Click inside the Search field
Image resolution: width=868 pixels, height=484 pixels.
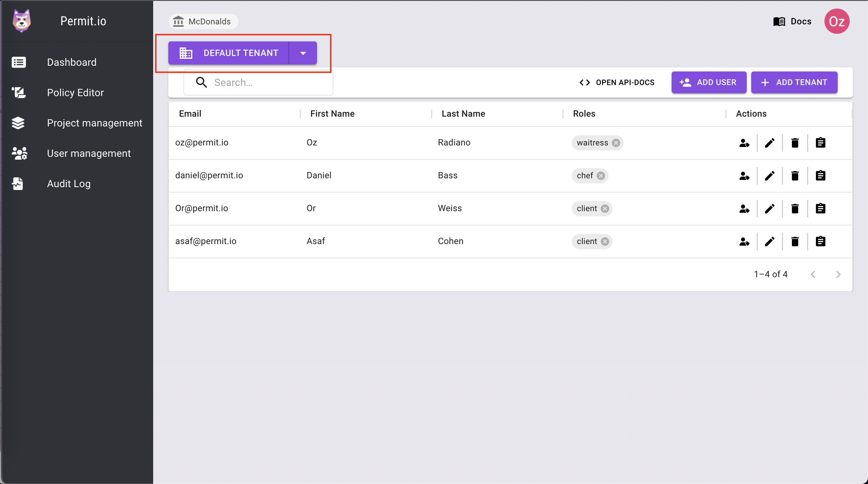coord(266,82)
